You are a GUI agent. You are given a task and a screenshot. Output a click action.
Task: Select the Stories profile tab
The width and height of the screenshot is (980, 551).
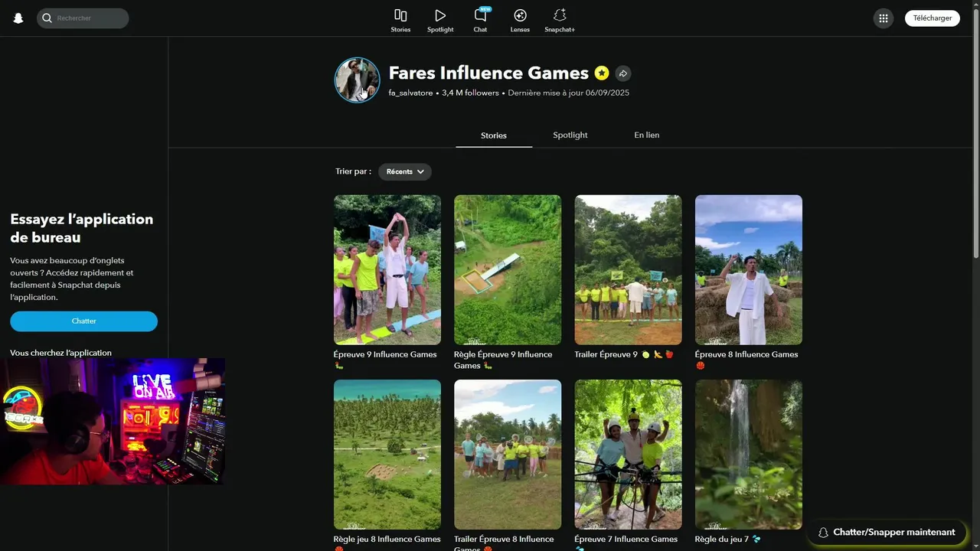point(494,135)
